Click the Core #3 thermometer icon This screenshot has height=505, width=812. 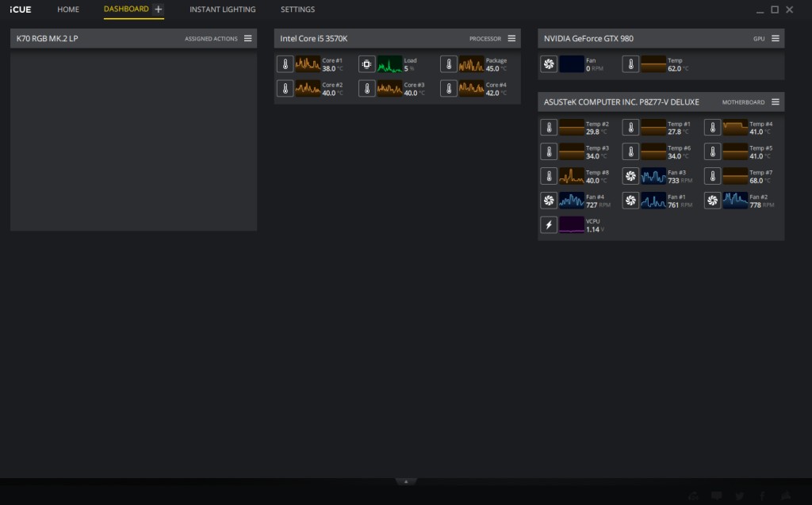(x=366, y=89)
